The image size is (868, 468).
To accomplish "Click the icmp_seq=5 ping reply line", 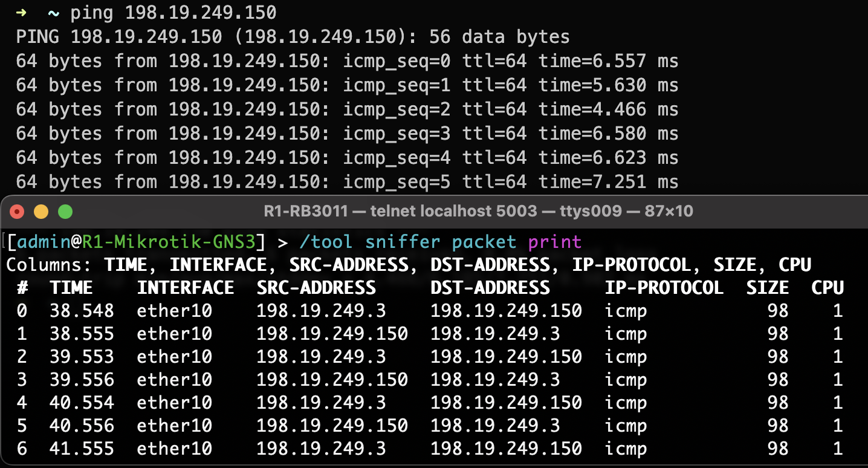I will pyautogui.click(x=347, y=182).
